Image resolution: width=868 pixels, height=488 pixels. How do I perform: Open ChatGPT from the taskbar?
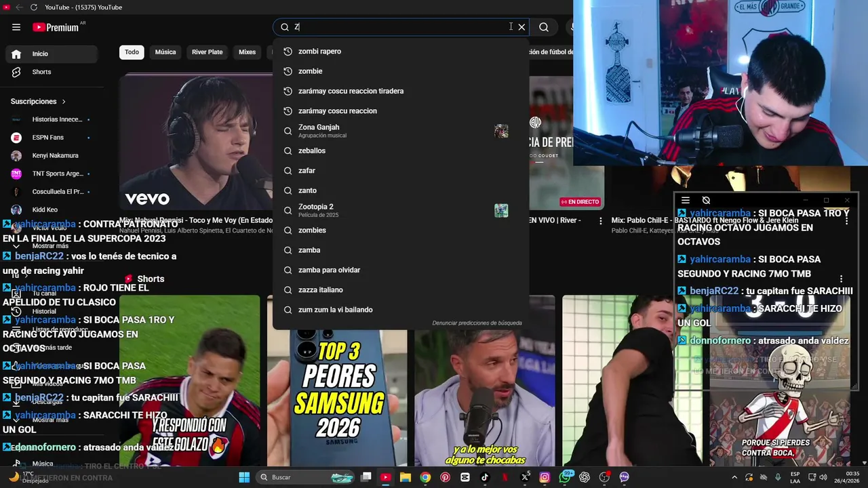[x=585, y=477]
